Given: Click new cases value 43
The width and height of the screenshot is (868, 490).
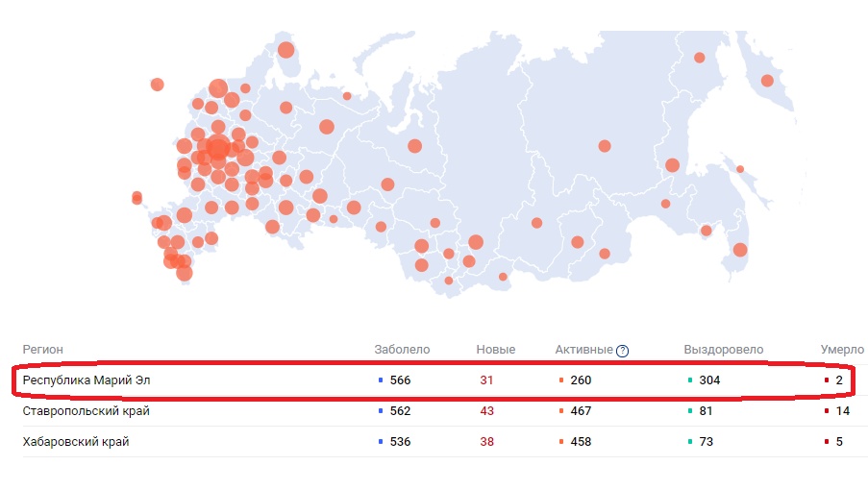Looking at the screenshot, I should pos(486,411).
